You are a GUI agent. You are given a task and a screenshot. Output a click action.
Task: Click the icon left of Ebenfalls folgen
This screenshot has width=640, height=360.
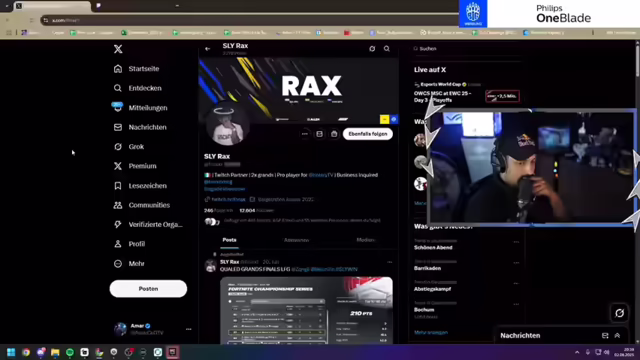334,134
